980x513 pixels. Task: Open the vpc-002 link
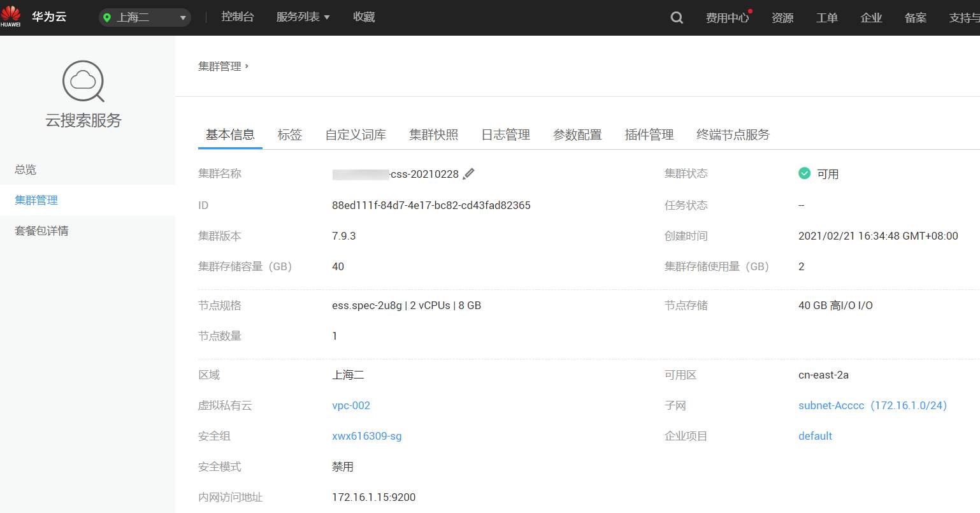point(351,405)
